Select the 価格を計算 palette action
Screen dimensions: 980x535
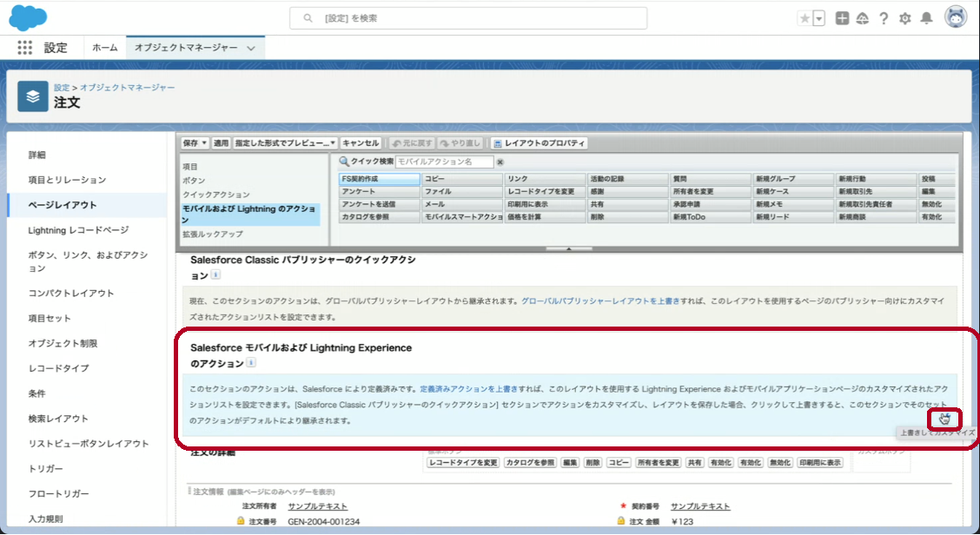(x=545, y=217)
